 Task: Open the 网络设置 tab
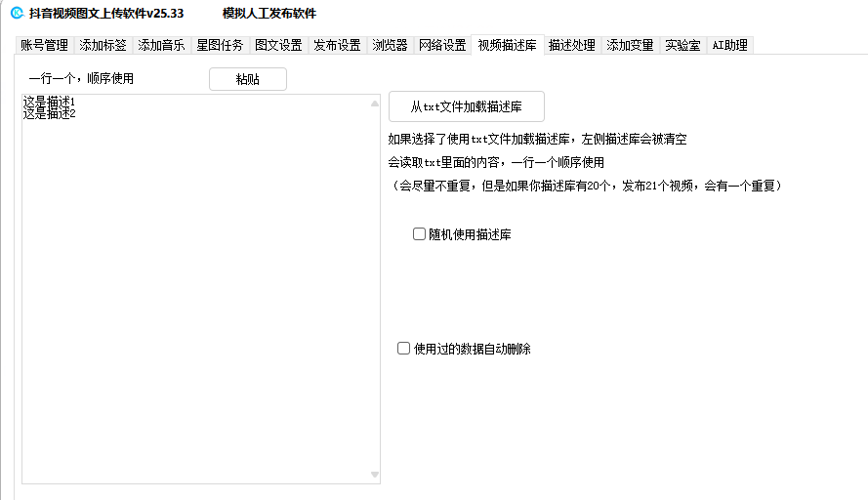coord(442,45)
